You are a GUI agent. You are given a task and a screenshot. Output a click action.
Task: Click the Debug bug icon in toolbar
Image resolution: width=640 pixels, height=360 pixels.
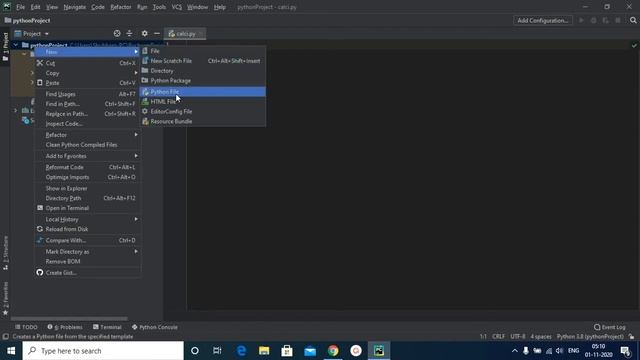tap(593, 20)
